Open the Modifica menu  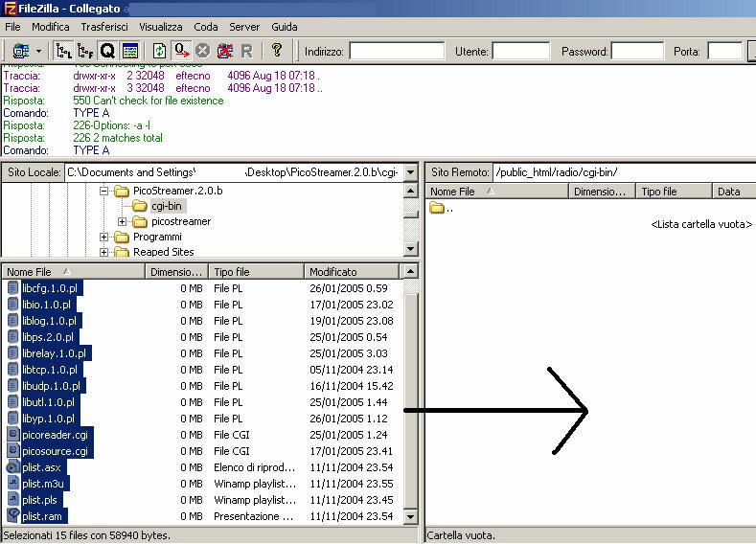point(51,27)
